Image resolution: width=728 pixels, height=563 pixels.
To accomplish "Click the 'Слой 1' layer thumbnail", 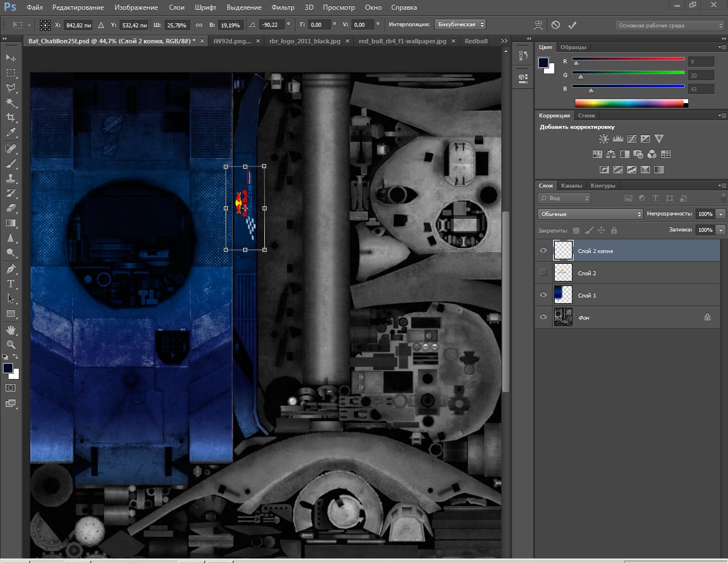I will tap(563, 295).
